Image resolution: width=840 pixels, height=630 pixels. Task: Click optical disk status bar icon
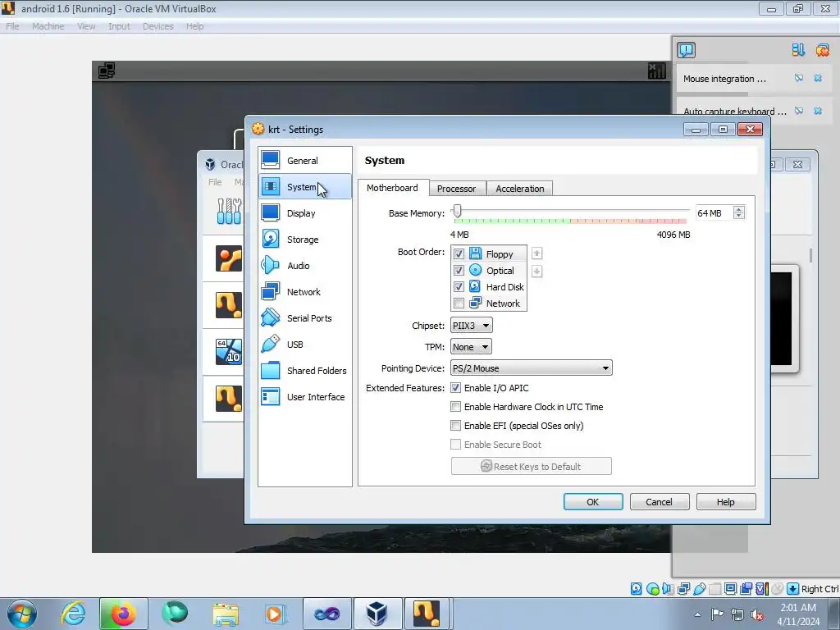[652, 589]
